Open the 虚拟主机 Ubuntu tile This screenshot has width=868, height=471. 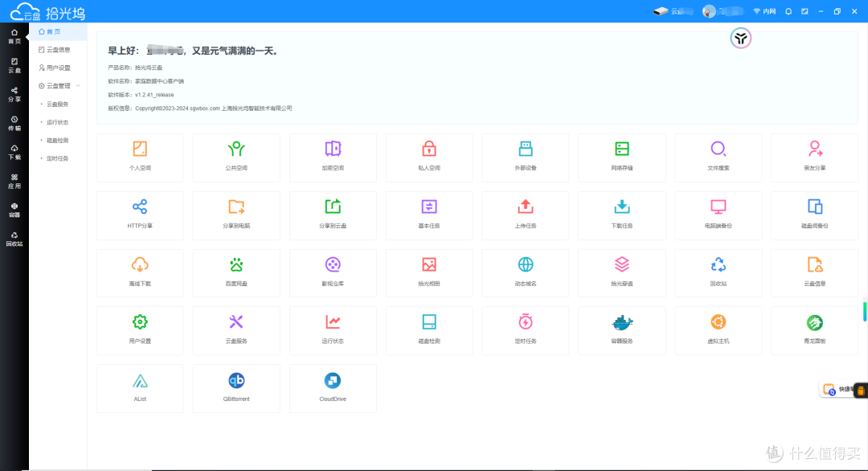click(718, 330)
